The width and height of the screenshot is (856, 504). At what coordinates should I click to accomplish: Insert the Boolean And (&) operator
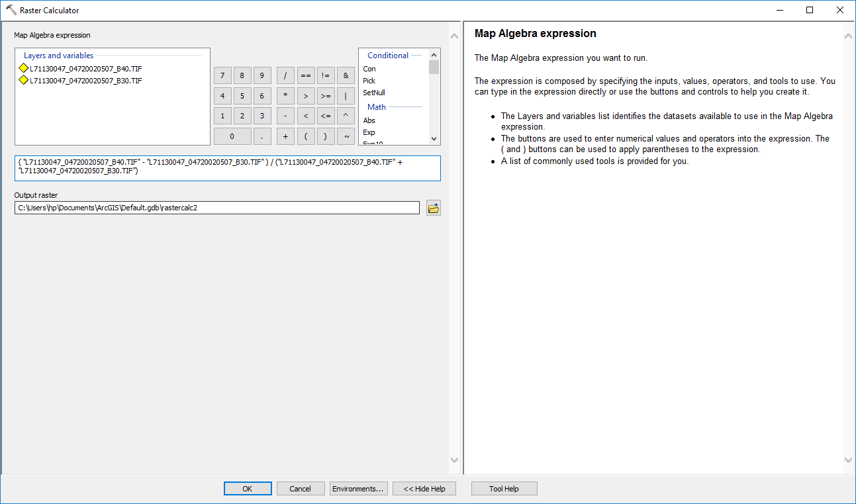tap(346, 75)
